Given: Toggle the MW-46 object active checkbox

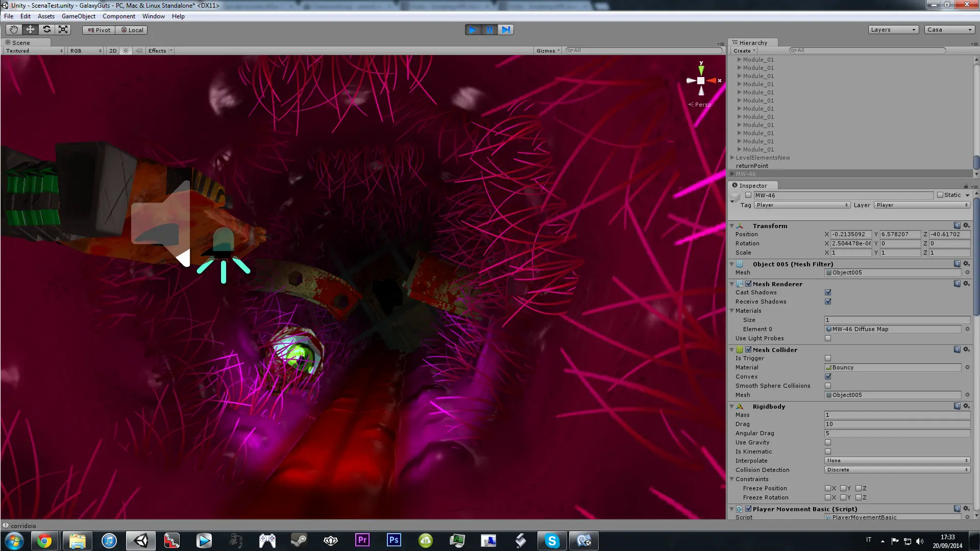Looking at the screenshot, I should [748, 195].
